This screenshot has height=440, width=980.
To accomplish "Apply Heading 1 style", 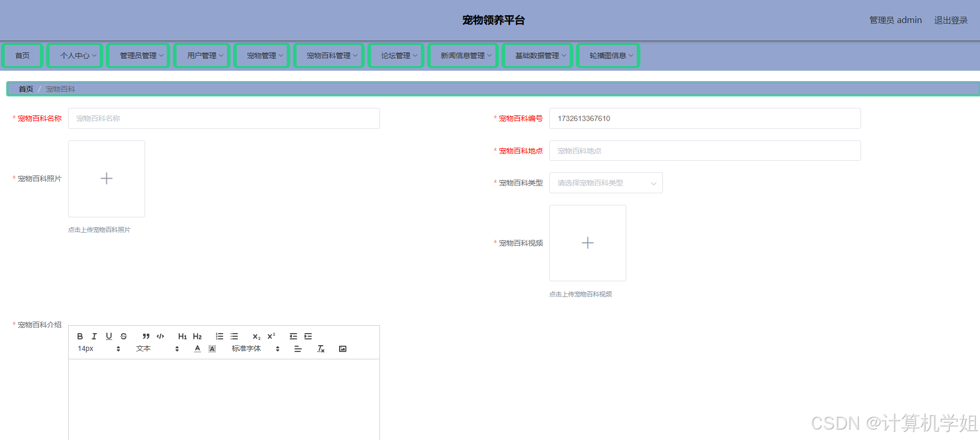I will tap(182, 336).
